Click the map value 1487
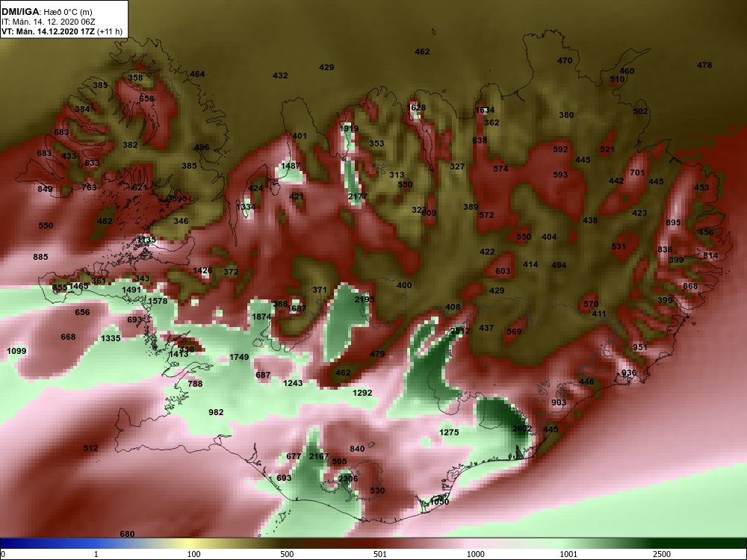This screenshot has width=747, height=560. coord(291,166)
